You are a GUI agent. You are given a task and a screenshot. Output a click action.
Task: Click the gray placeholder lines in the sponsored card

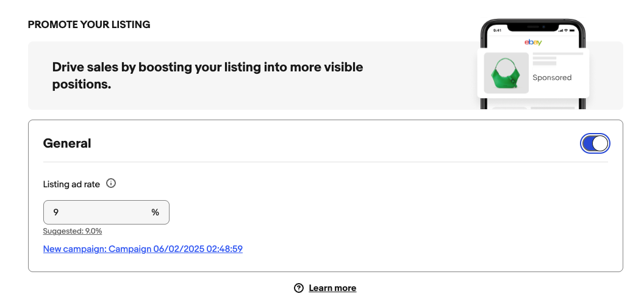point(557,59)
